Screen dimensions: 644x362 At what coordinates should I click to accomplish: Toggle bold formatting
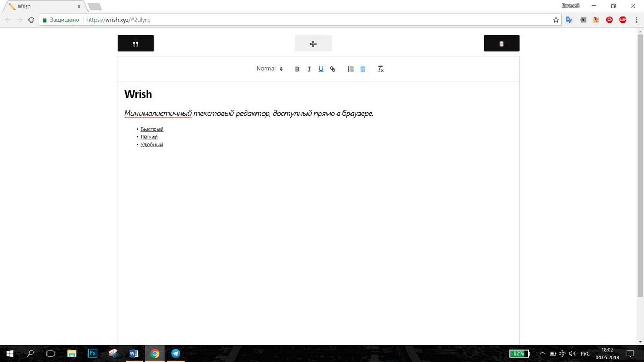tap(297, 69)
